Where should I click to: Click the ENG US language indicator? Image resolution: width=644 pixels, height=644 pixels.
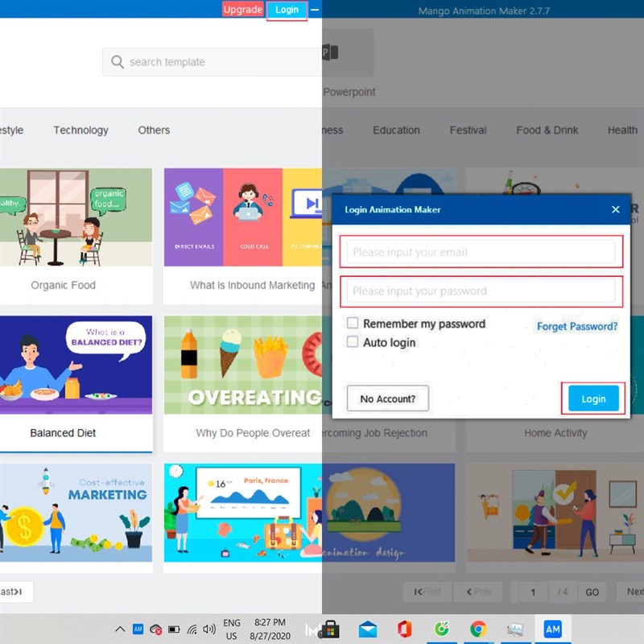[232, 630]
